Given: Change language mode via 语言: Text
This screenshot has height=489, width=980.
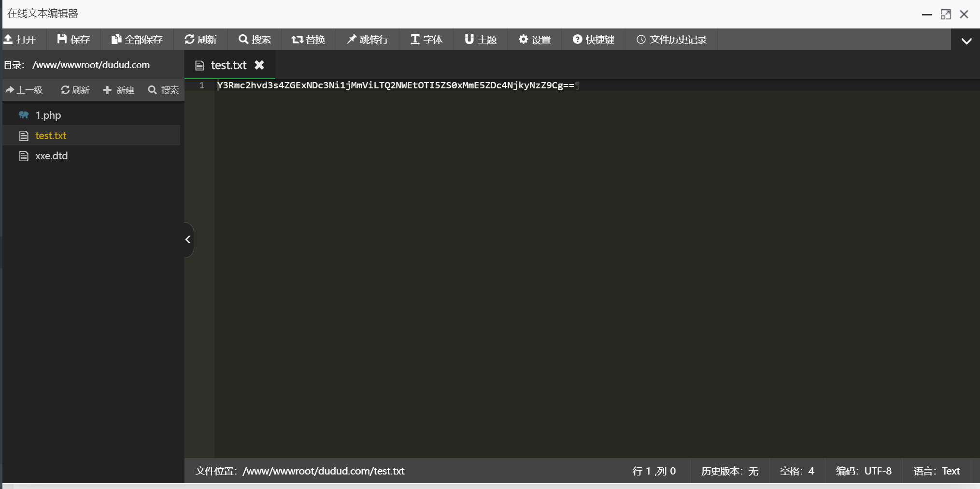Looking at the screenshot, I should [x=937, y=471].
